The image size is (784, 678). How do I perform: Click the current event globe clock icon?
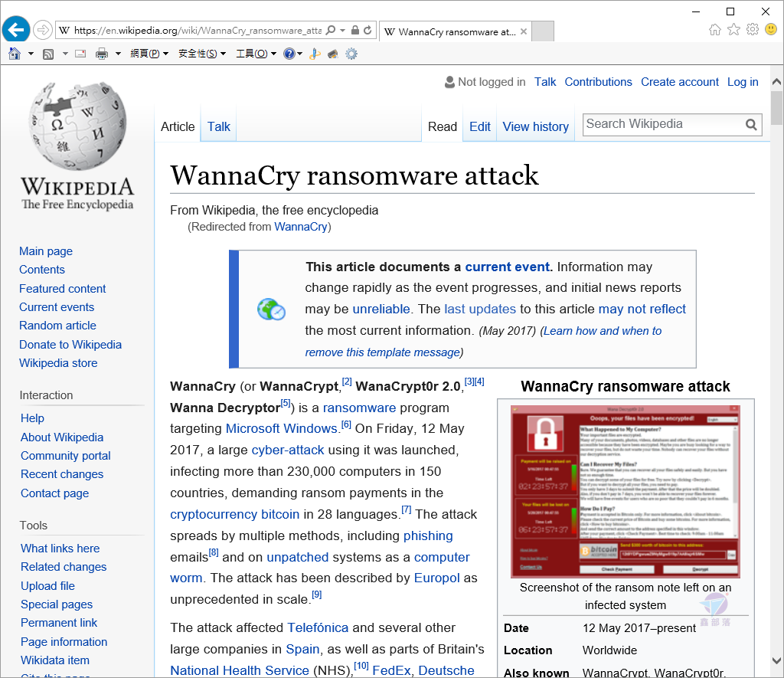[x=271, y=310]
